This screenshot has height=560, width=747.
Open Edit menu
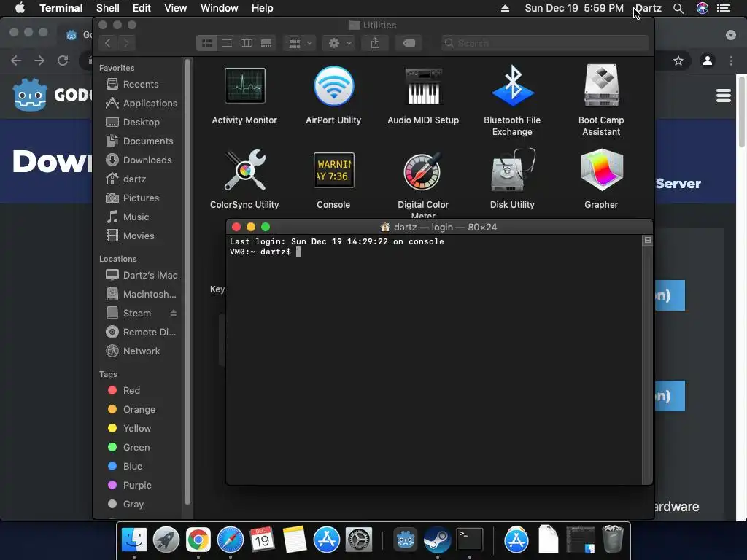pos(142,8)
